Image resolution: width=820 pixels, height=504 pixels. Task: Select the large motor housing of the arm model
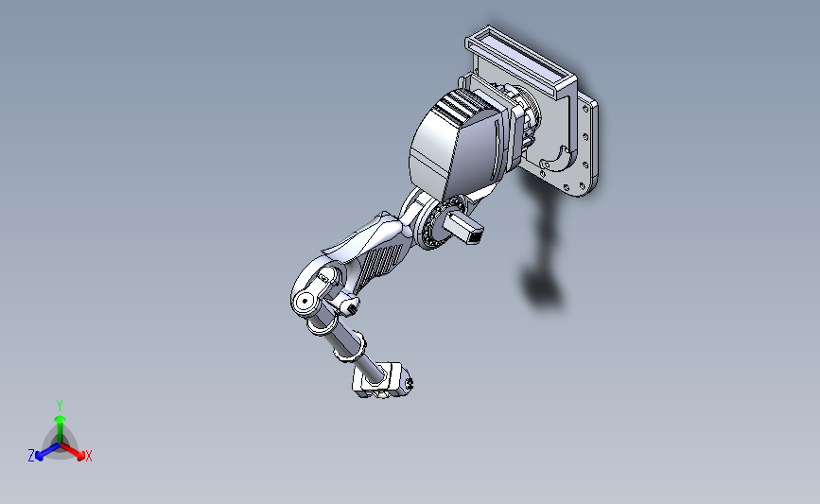click(455, 144)
